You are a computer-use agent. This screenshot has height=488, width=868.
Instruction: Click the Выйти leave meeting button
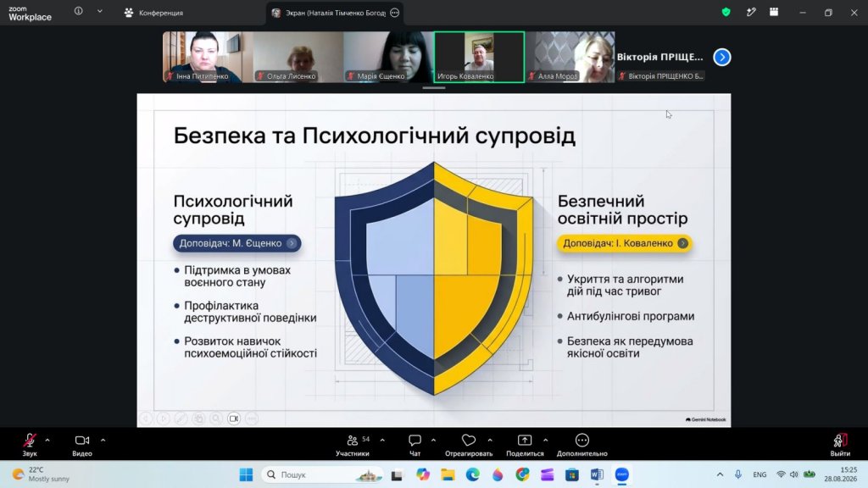pyautogui.click(x=840, y=444)
